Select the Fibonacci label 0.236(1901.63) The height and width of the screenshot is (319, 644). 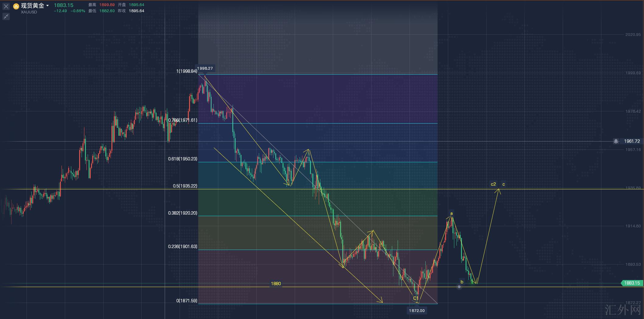pyautogui.click(x=183, y=247)
